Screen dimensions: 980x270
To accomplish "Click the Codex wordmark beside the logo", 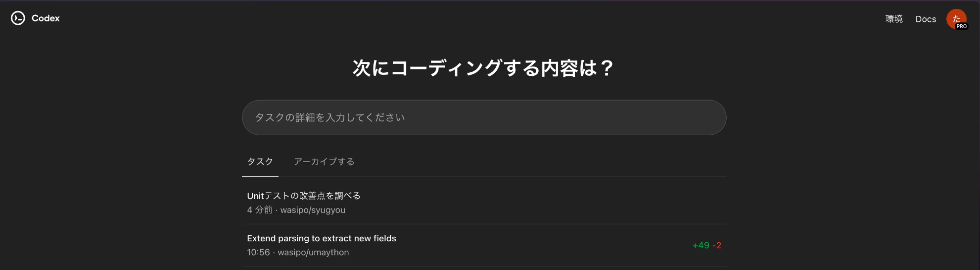I will tap(46, 18).
